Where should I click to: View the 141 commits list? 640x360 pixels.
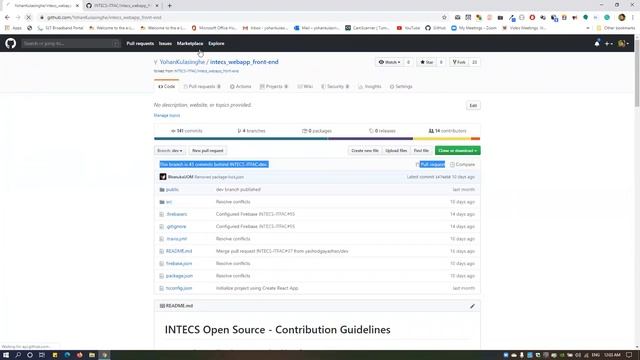[187, 131]
